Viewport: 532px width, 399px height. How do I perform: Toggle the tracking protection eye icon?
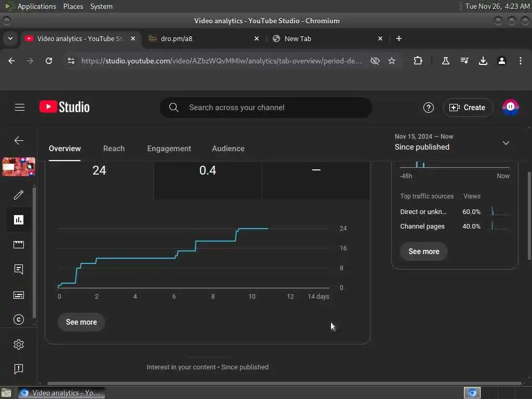click(x=375, y=61)
